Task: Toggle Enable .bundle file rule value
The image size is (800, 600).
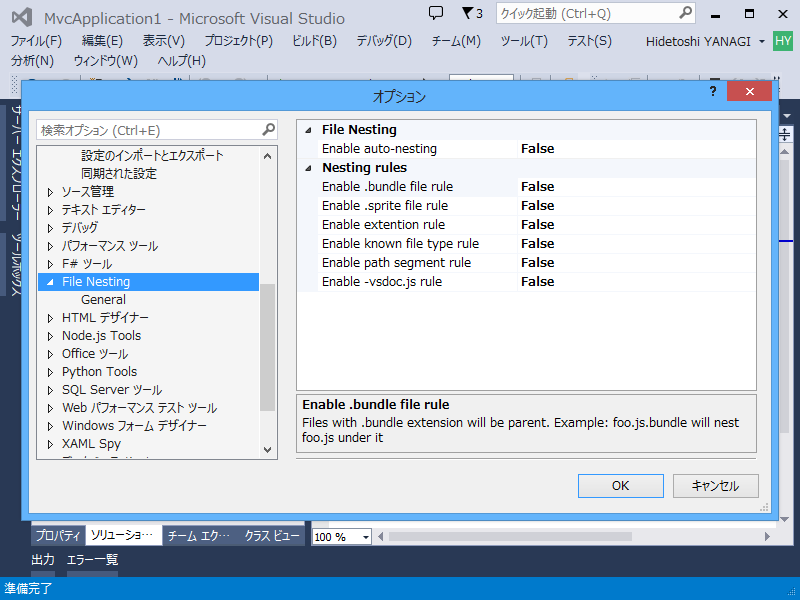Action: click(x=636, y=187)
